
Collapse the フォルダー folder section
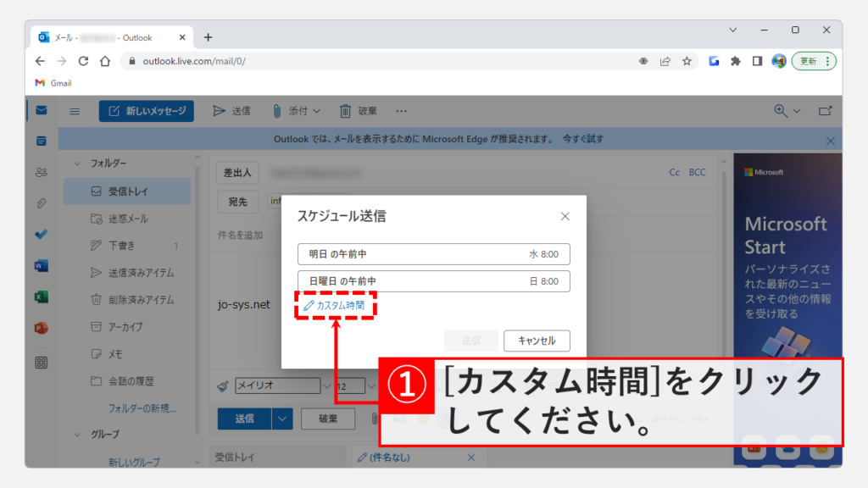[x=78, y=163]
